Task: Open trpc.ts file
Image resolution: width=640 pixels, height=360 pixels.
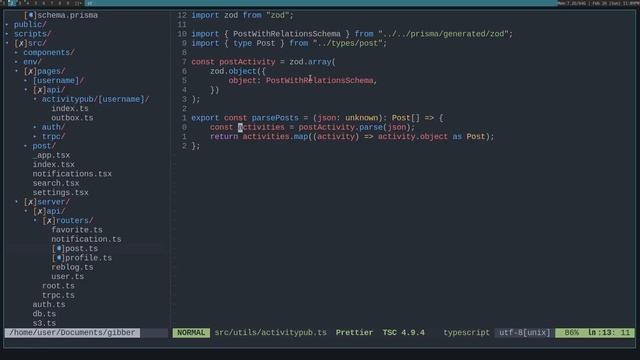Action: (58, 296)
